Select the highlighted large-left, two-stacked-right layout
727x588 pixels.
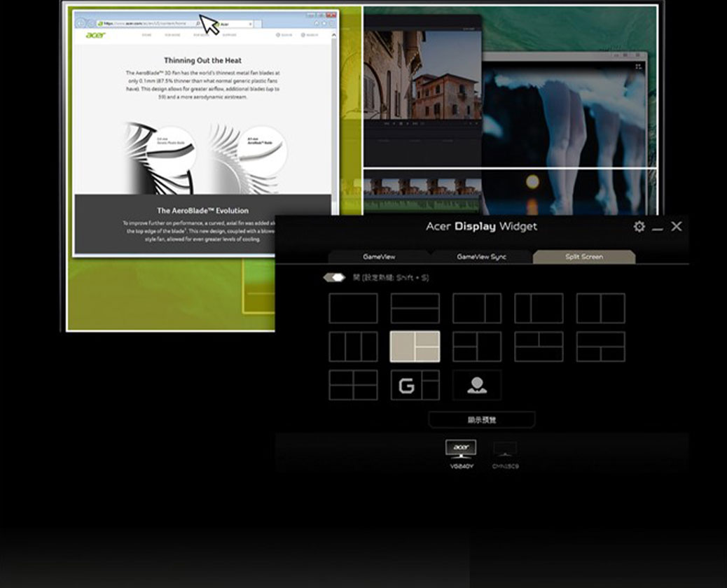(415, 346)
